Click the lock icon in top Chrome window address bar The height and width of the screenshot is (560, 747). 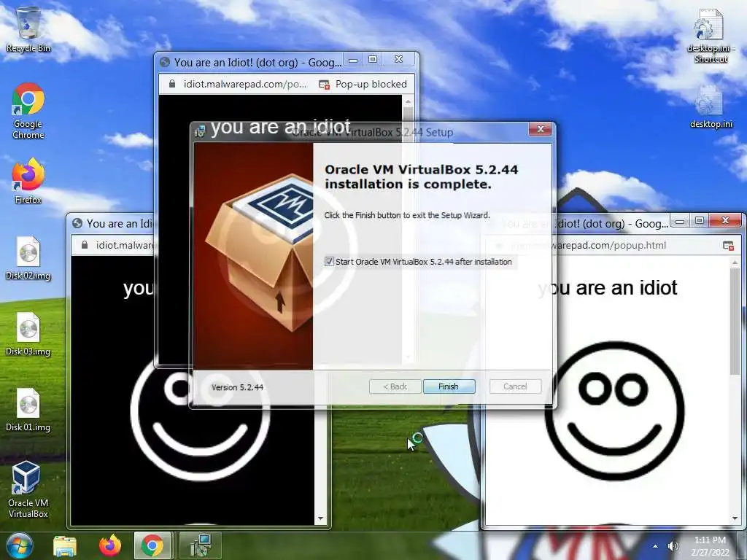pyautogui.click(x=172, y=84)
